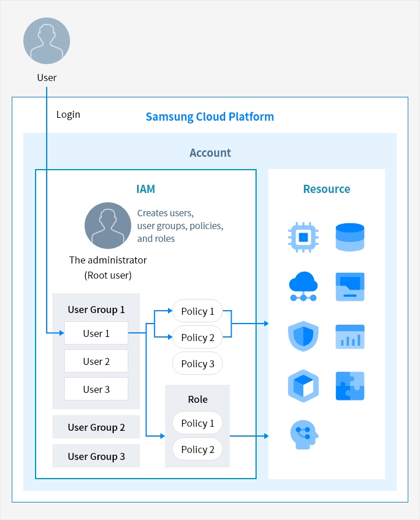Click the User Group 1 heading
420x520 pixels.
96,310
